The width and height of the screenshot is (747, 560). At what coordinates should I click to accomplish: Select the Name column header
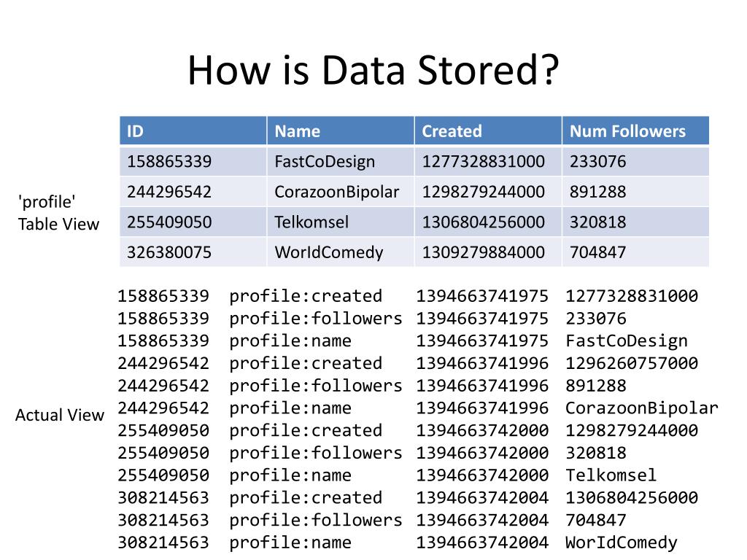point(341,131)
